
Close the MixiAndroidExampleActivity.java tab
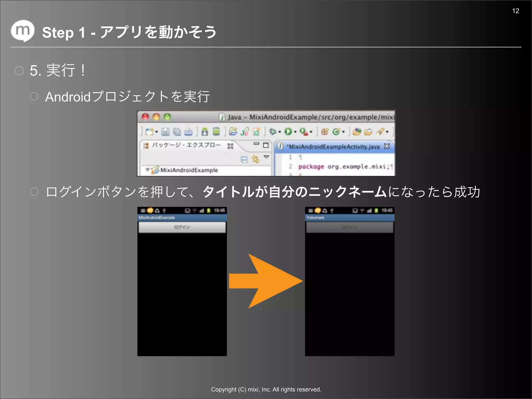pyautogui.click(x=387, y=146)
